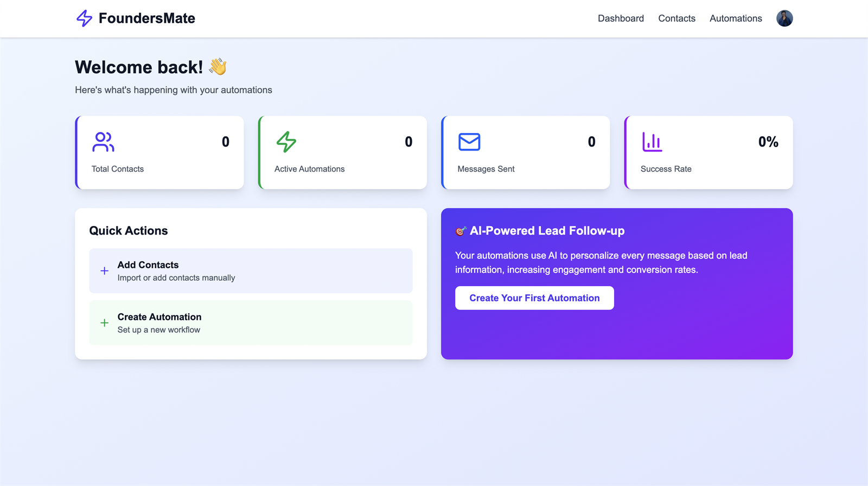Image resolution: width=868 pixels, height=486 pixels.
Task: Open the Success Rate stat card
Action: click(709, 153)
